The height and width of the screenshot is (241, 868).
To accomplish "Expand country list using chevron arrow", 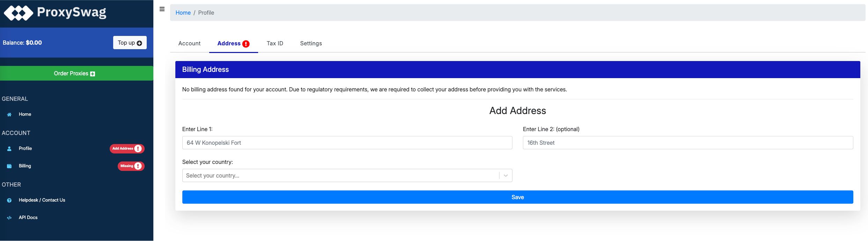I will 505,175.
